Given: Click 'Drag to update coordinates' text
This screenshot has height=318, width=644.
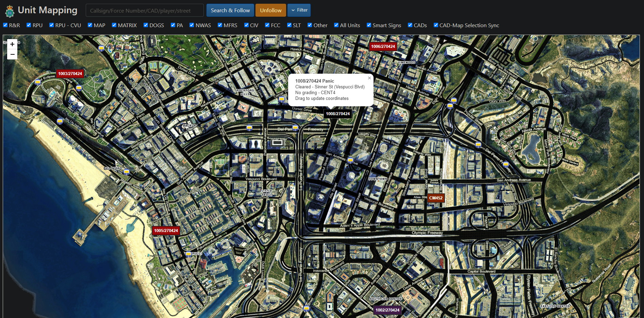Looking at the screenshot, I should (322, 99).
